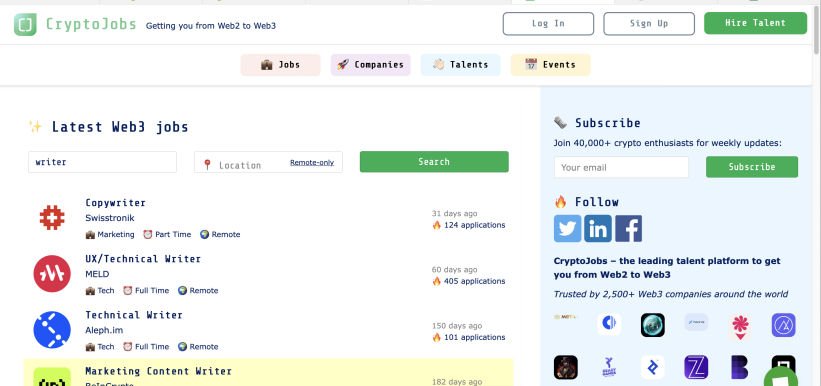The height and width of the screenshot is (386, 821).
Task: Click the Your email input field
Action: point(622,168)
